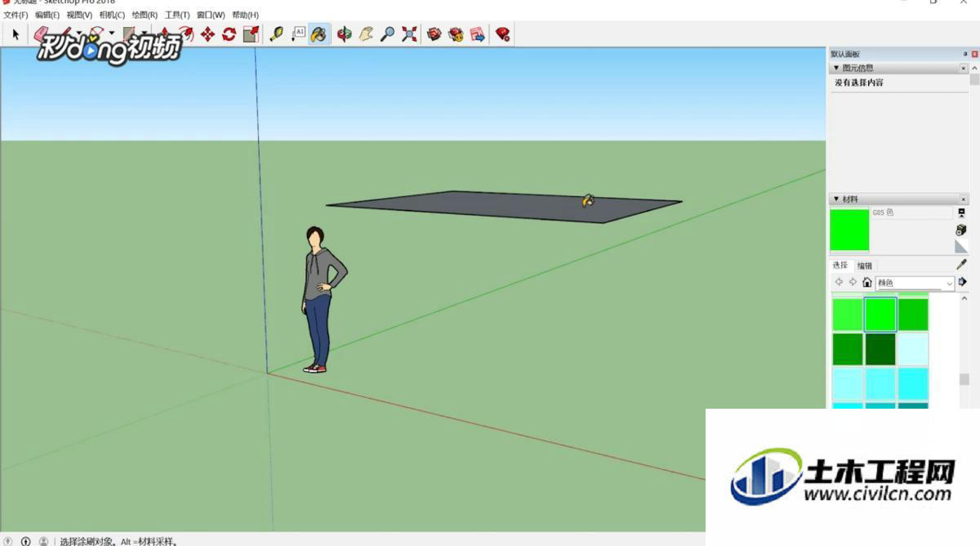Click the eyedropper Sample Paint tool
Viewport: 980px width, 546px height.
[x=961, y=264]
